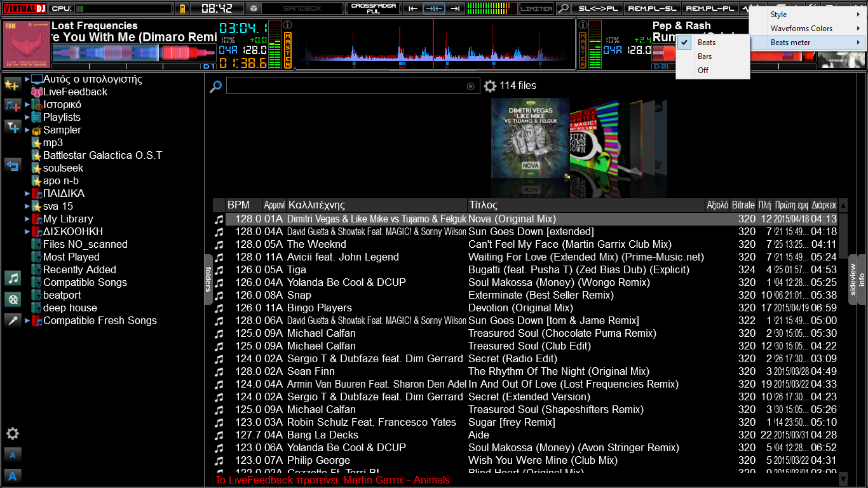The image size is (868, 488).
Task: Click the deck 2 track info icon
Action: (x=583, y=25)
